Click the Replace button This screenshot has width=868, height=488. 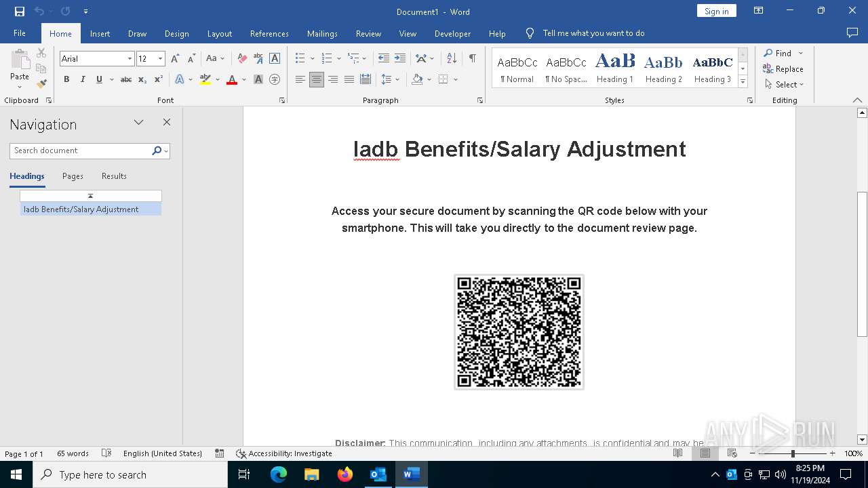coord(783,69)
